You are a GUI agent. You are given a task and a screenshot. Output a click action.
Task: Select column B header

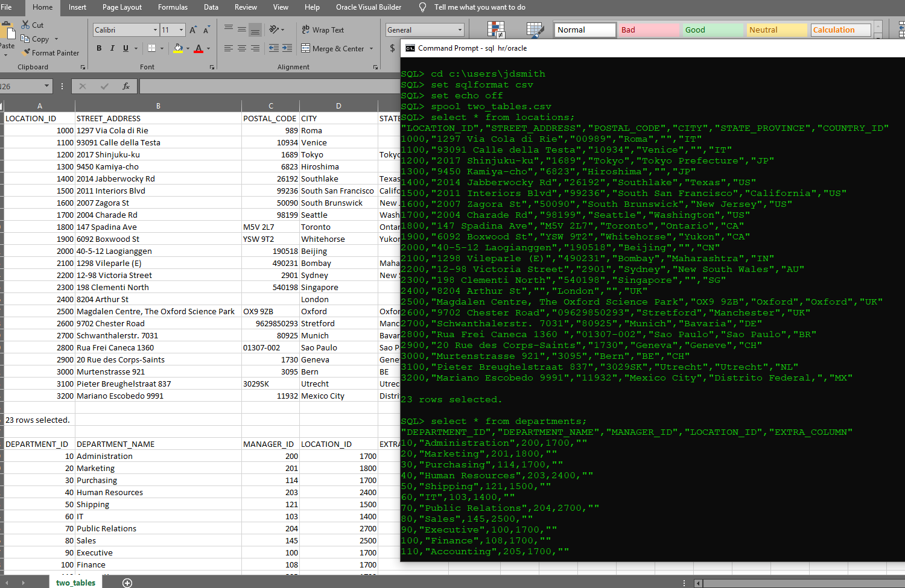coord(158,106)
